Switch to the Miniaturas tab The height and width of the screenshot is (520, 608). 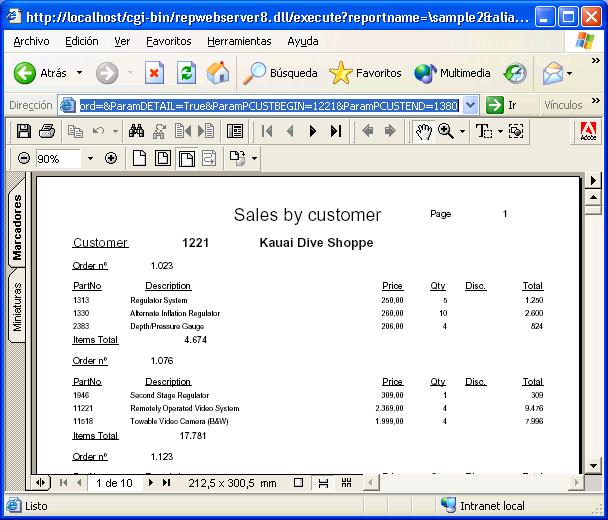click(17, 306)
